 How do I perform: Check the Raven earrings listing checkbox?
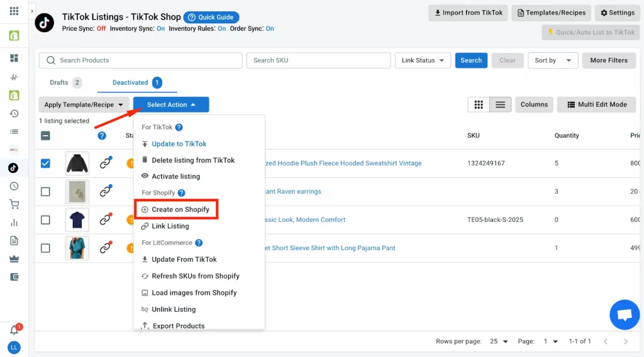click(45, 192)
